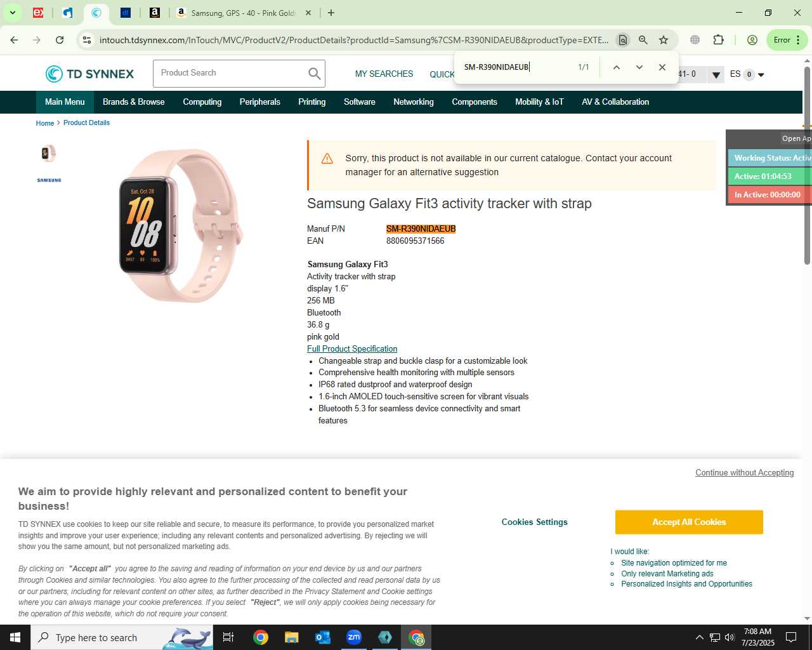Click Continue without Accepting link

745,473
